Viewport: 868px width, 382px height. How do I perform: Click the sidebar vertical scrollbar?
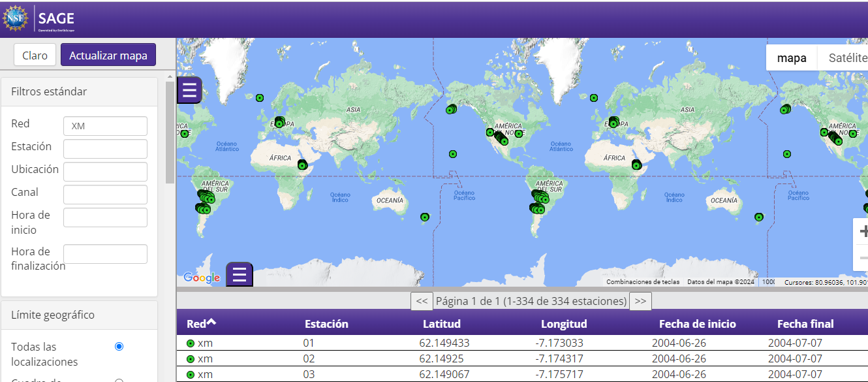click(x=170, y=131)
